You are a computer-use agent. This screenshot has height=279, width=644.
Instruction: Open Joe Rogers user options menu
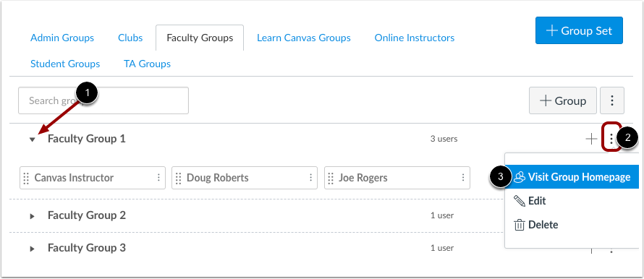(463, 178)
